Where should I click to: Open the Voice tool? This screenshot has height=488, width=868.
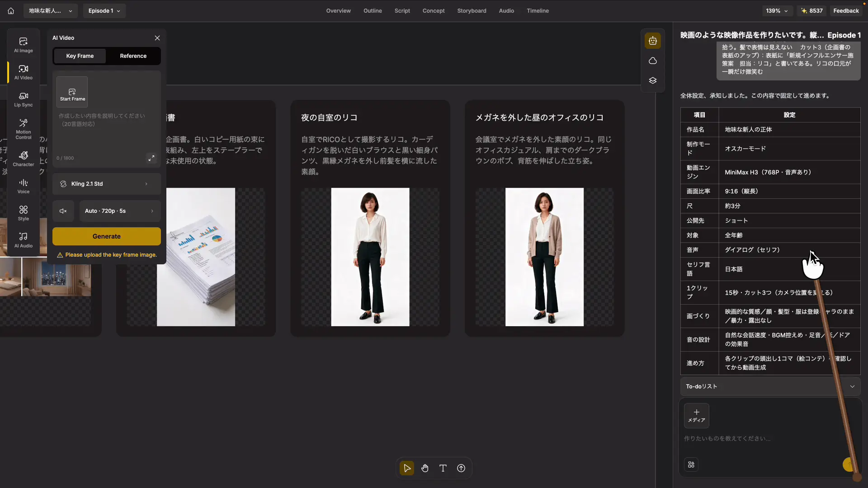[24, 186]
